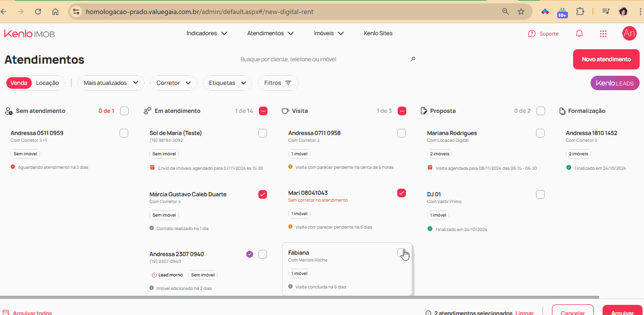This screenshot has height=315, width=644.
Task: Click the browser reload button
Action: [38, 11]
